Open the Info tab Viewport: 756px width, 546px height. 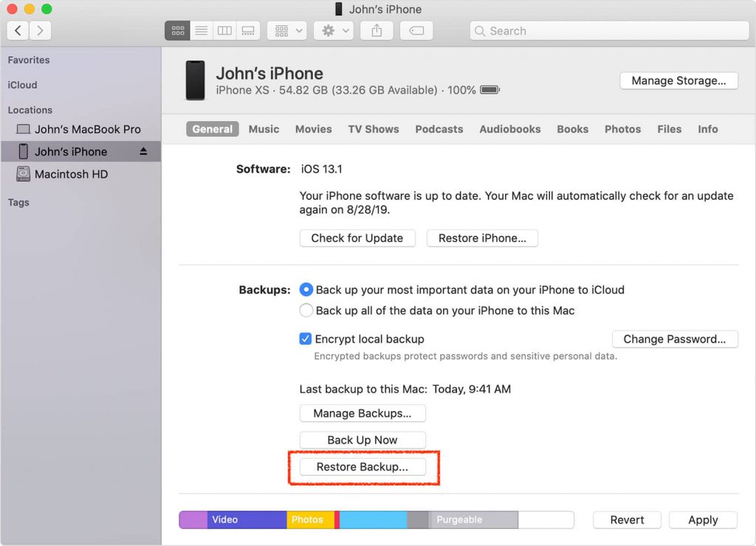click(708, 129)
